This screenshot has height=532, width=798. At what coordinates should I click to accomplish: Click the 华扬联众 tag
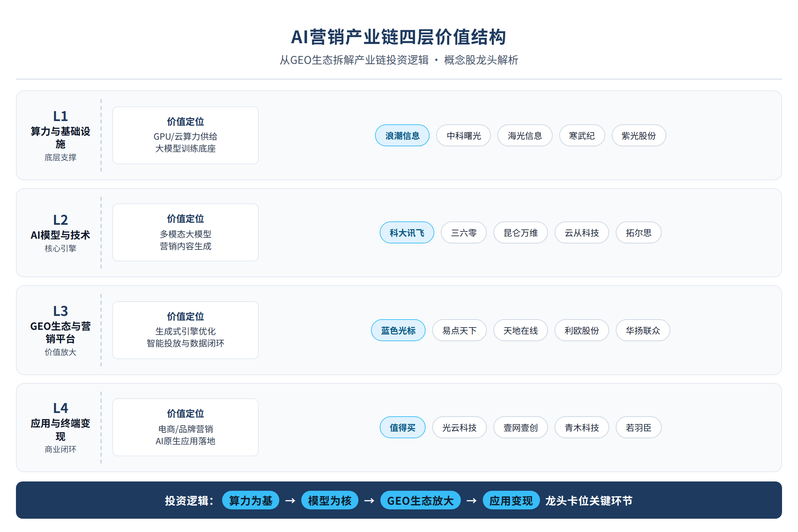[x=643, y=330]
